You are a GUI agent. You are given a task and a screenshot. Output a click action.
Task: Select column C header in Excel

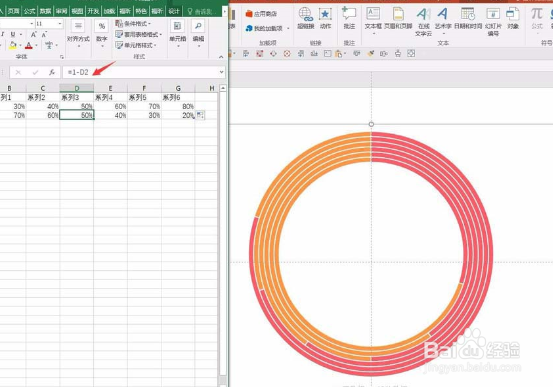43,88
